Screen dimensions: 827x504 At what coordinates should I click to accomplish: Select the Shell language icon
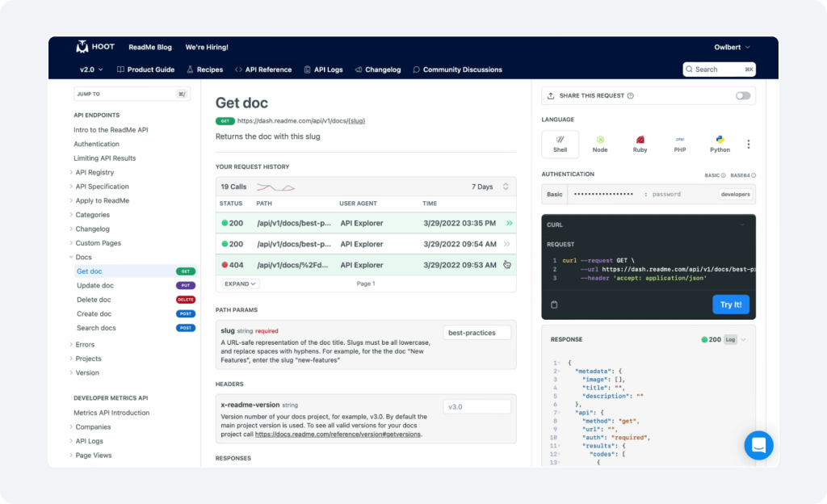(x=560, y=144)
